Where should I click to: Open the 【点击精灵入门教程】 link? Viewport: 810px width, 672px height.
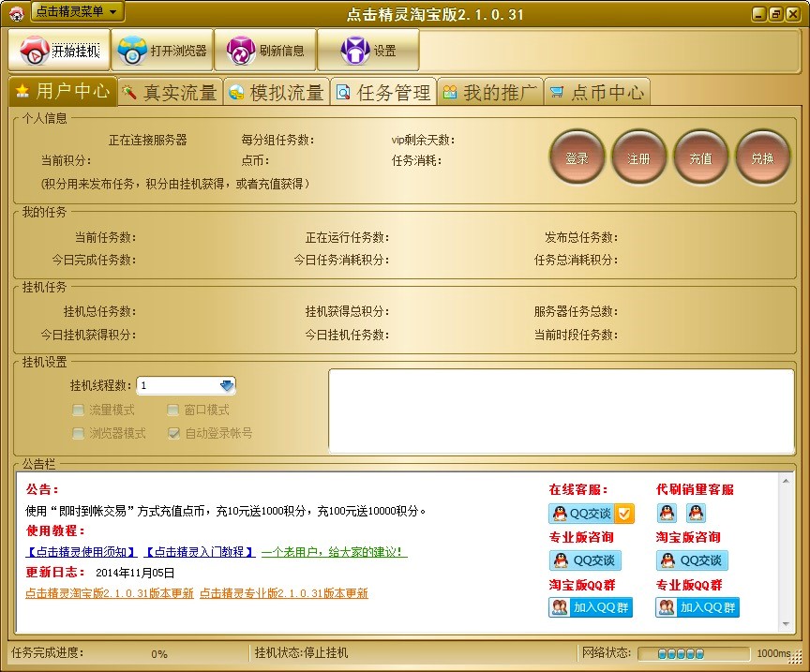[200, 552]
